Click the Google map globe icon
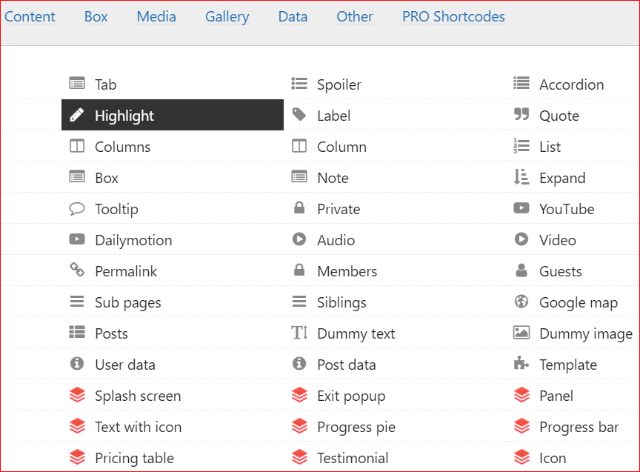 (x=521, y=302)
